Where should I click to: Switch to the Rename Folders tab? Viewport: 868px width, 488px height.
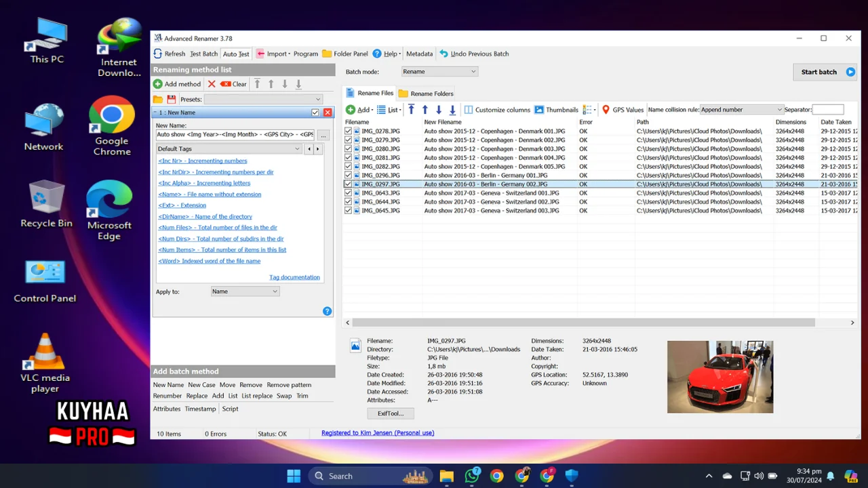(426, 94)
